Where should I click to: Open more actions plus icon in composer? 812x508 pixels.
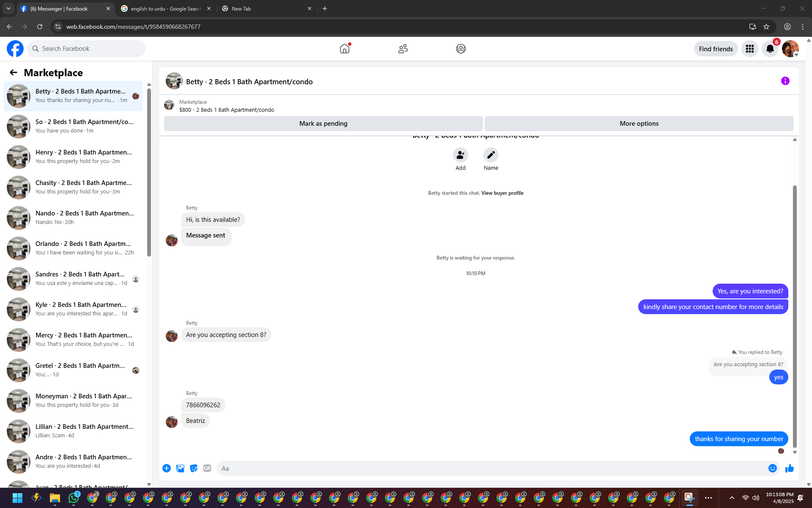click(x=167, y=468)
